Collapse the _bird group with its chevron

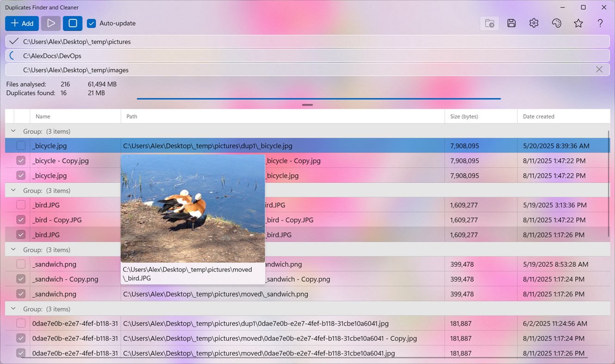[x=13, y=190]
